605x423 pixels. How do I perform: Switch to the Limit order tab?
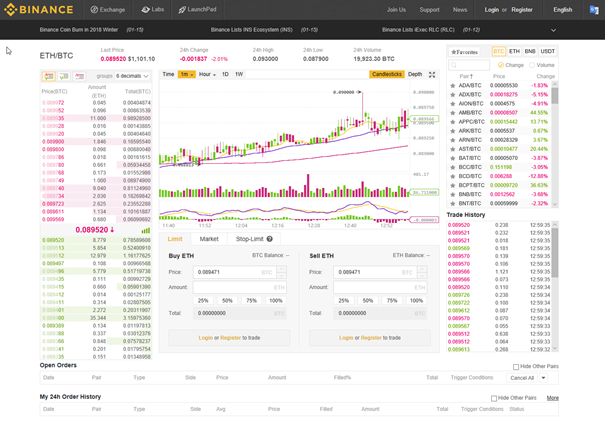pos(175,239)
